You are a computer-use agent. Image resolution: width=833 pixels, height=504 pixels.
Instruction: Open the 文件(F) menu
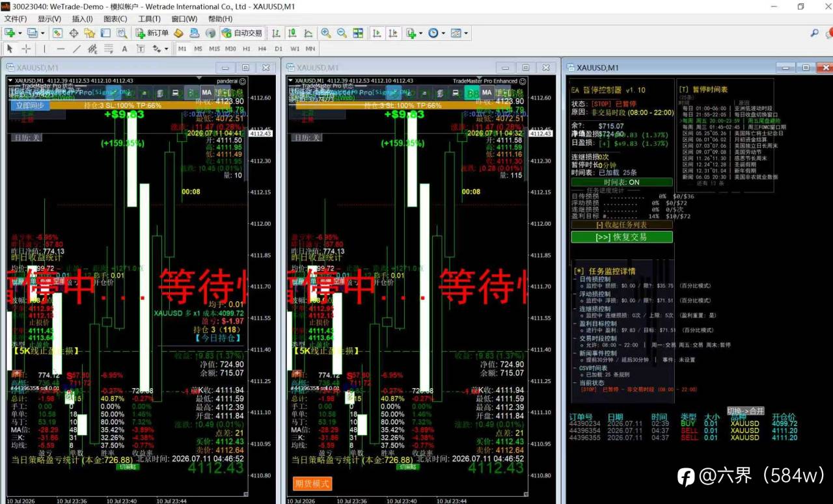point(16,19)
